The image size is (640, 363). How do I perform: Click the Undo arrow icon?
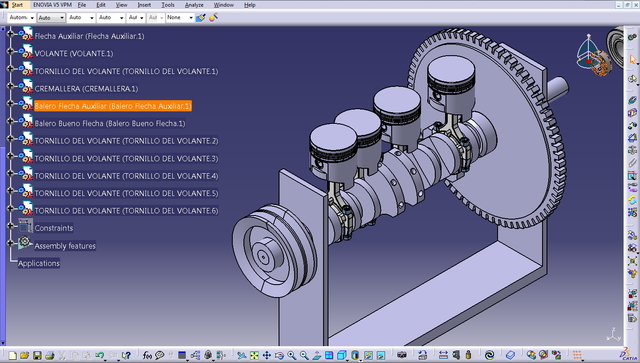coord(100,355)
